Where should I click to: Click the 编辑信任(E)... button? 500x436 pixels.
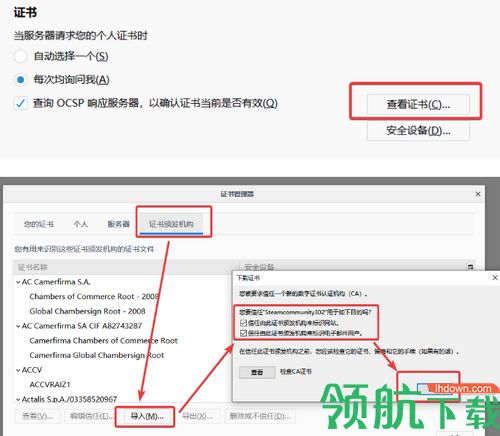click(90, 416)
